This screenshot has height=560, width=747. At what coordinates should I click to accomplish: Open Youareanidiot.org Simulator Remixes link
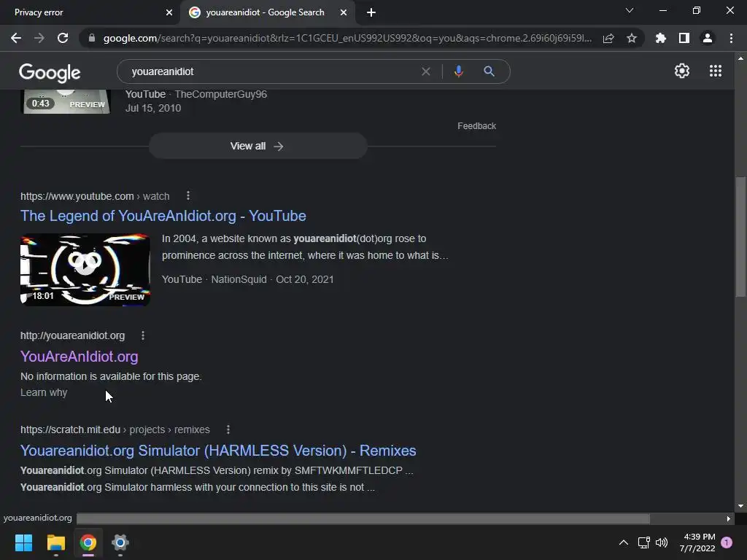pyautogui.click(x=218, y=451)
